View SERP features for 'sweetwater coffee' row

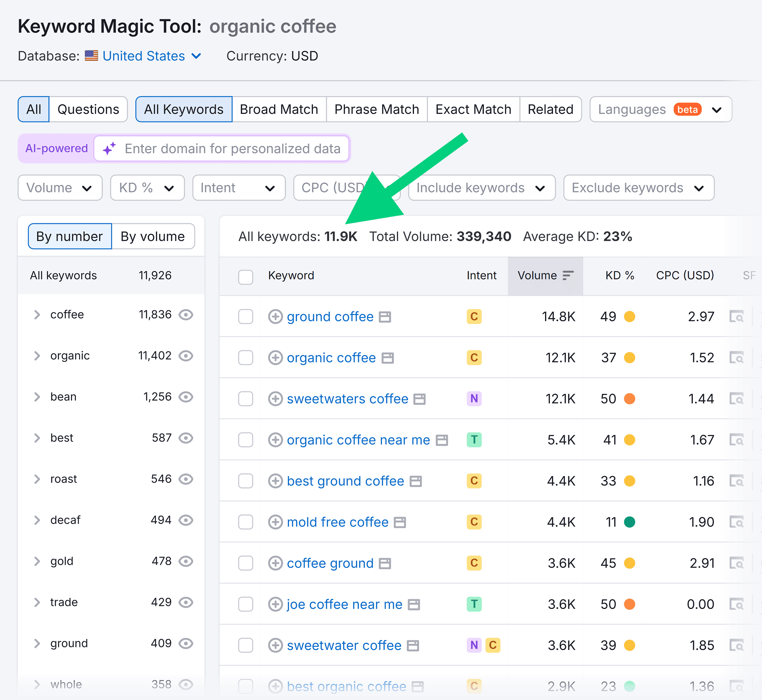[737, 645]
